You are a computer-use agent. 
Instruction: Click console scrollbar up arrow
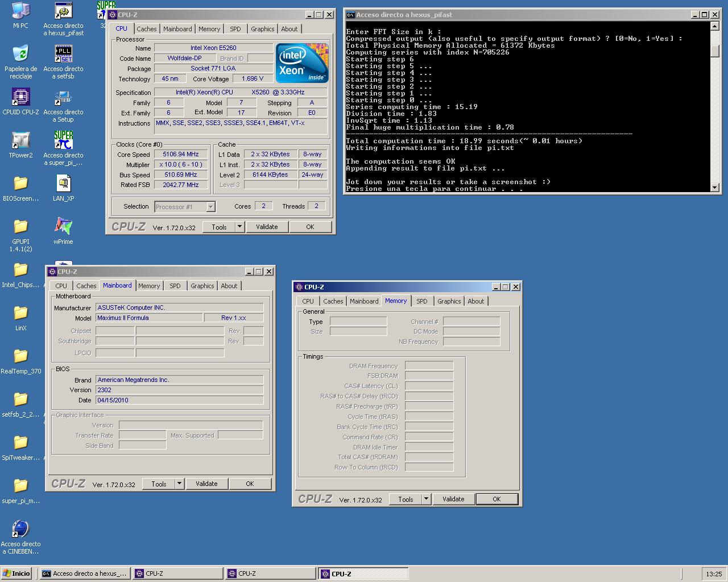[715, 26]
